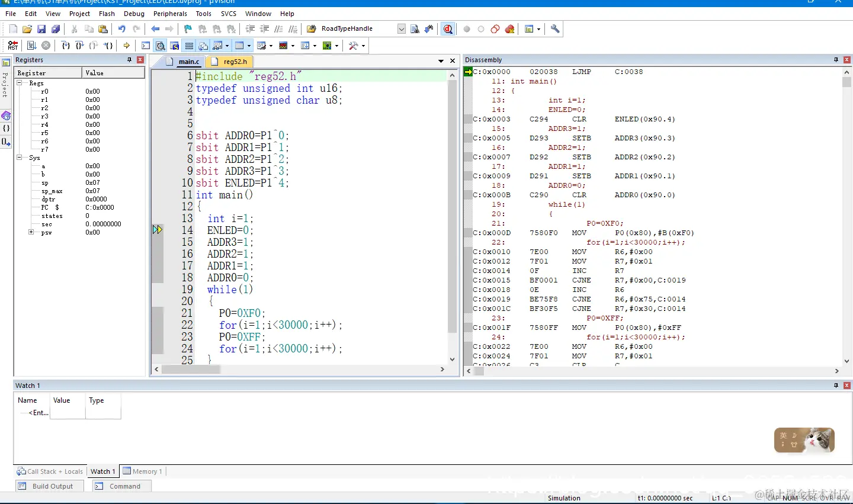Switch to Call Stack + Locals
This screenshot has height=504, width=853.
pos(50,471)
